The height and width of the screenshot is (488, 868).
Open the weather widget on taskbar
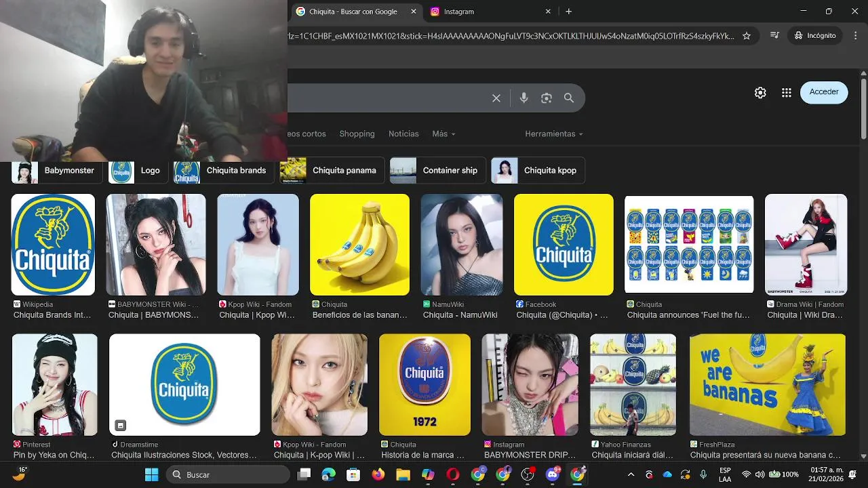(x=19, y=474)
